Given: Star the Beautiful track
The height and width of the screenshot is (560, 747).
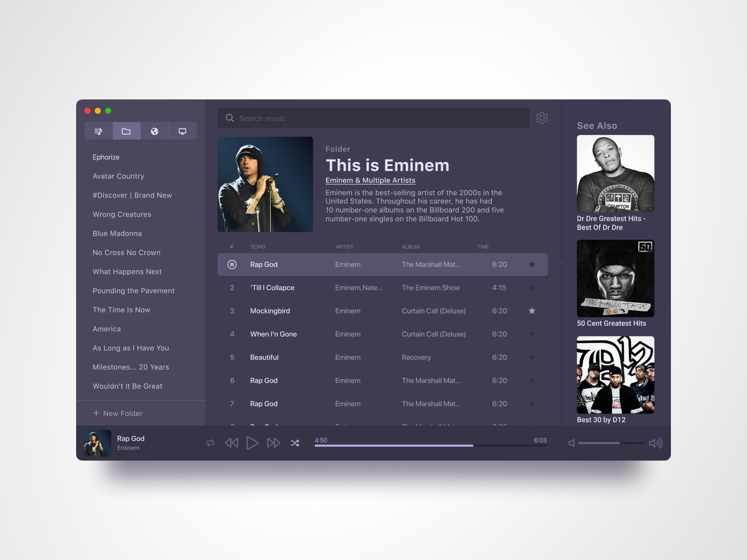Looking at the screenshot, I should [x=532, y=357].
